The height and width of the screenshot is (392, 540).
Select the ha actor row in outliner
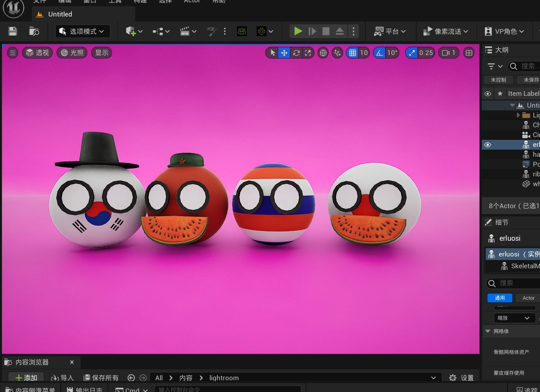(x=511, y=154)
